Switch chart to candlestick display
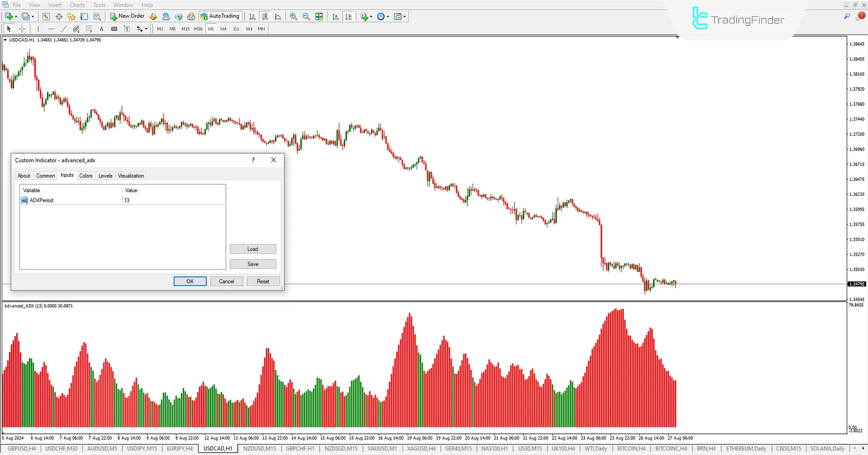Viewport: 868px width, 455px height. (265, 16)
